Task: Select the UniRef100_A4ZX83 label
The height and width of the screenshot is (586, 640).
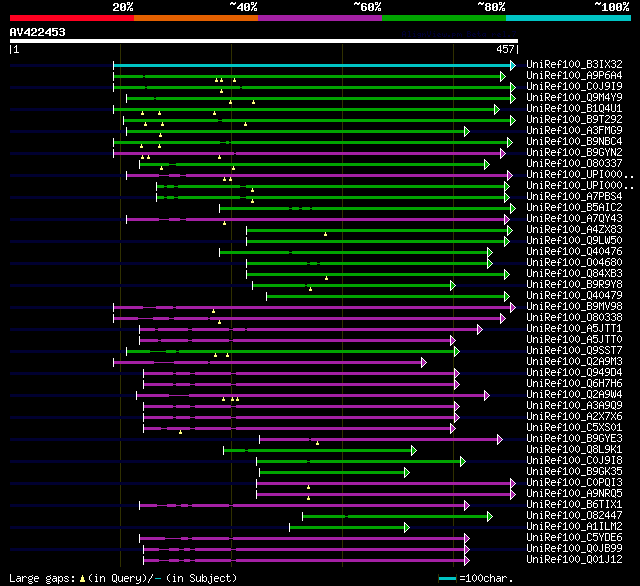Action: (574, 229)
